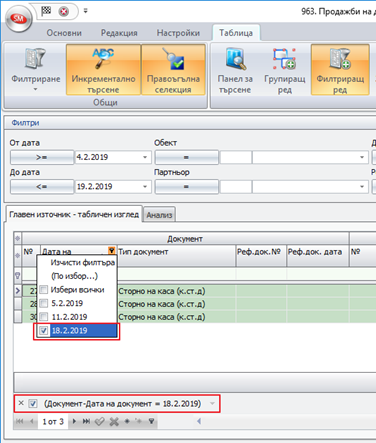This screenshot has height=443, width=376.
Task: Switch to the Основни ribbon tab
Action: [64, 33]
